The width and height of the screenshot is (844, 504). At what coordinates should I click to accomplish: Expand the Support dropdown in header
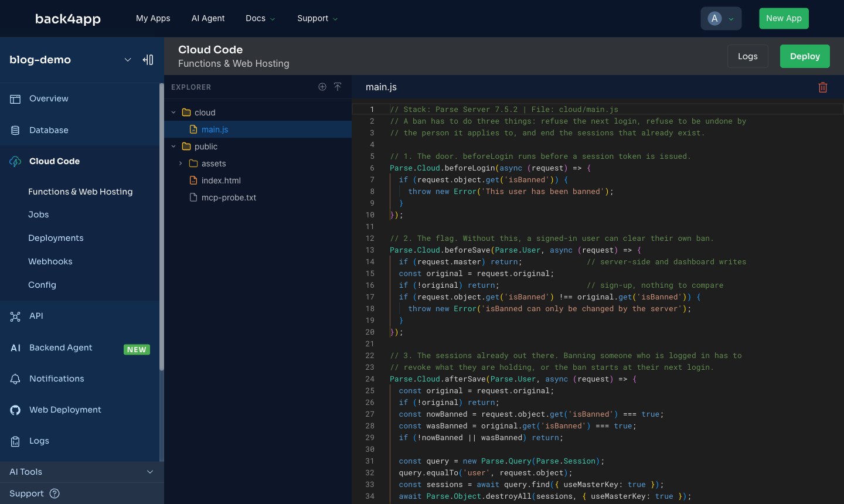point(317,18)
